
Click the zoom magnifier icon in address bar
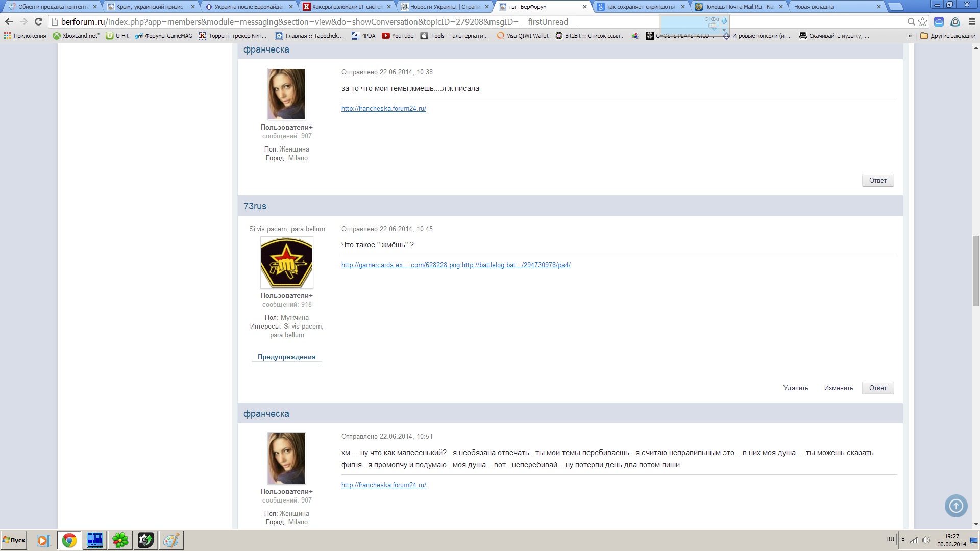911,22
